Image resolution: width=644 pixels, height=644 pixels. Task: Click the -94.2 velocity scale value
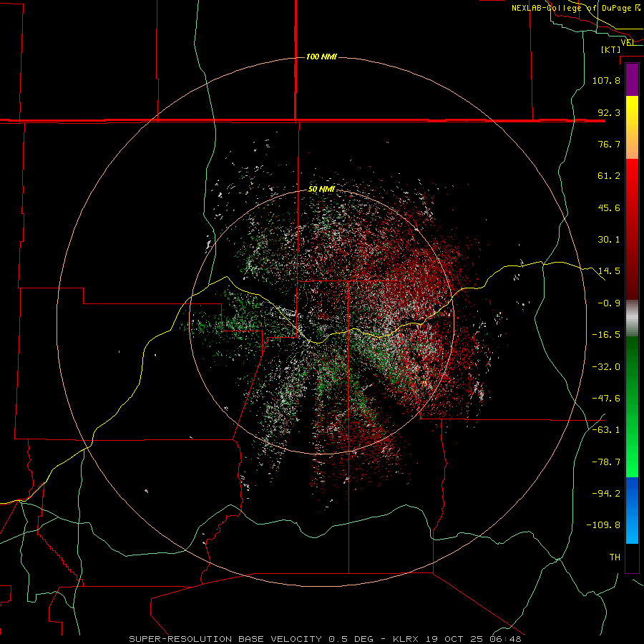(x=606, y=494)
